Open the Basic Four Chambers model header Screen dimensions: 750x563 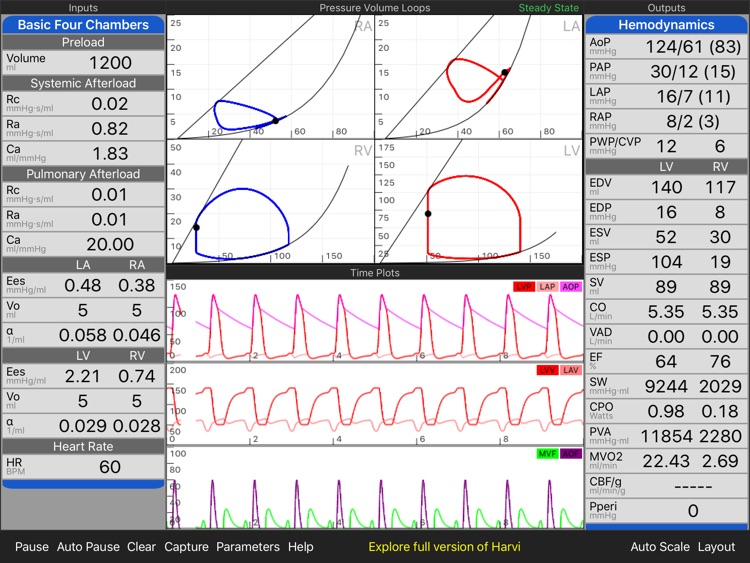83,25
